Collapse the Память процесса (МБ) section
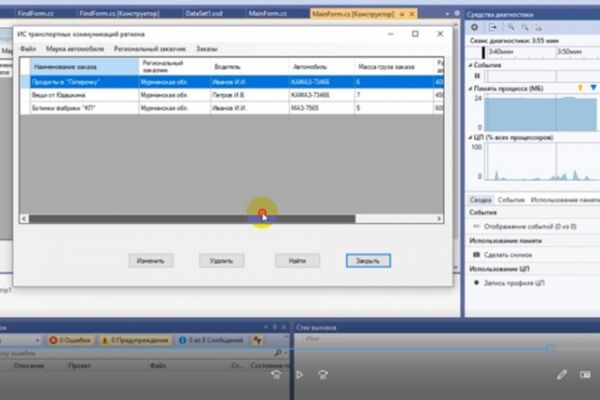600x400 pixels. click(x=471, y=88)
